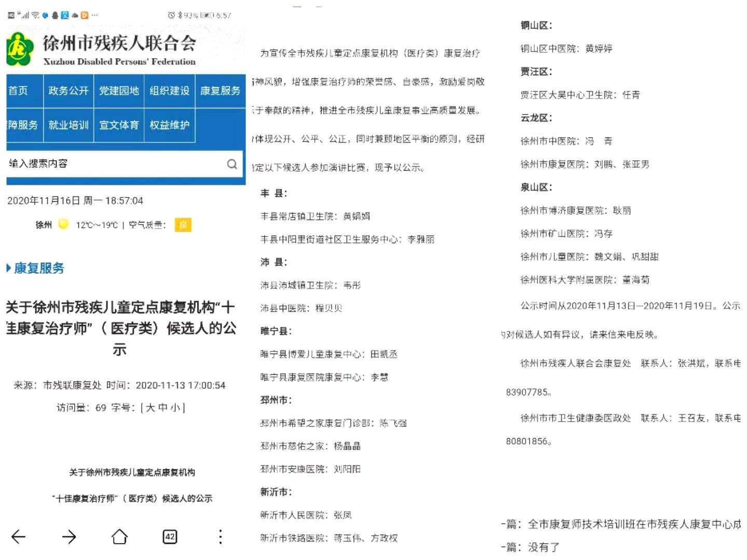Tap the heading 铜山区:

point(536,25)
